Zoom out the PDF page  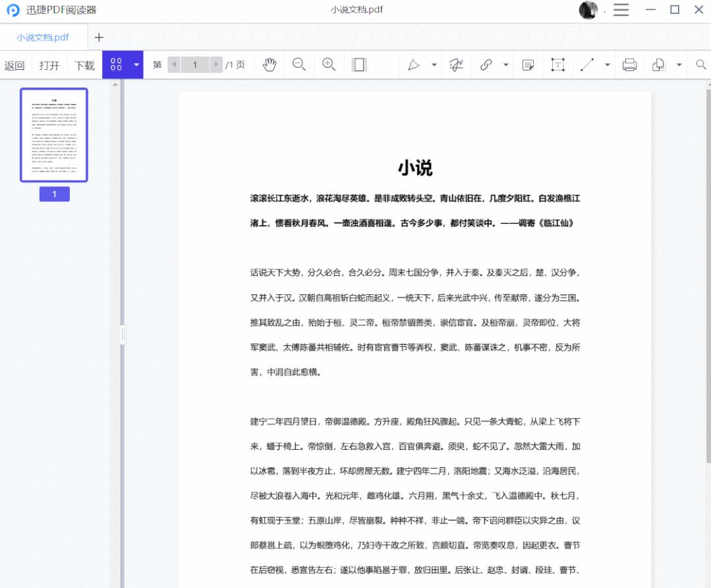point(299,65)
